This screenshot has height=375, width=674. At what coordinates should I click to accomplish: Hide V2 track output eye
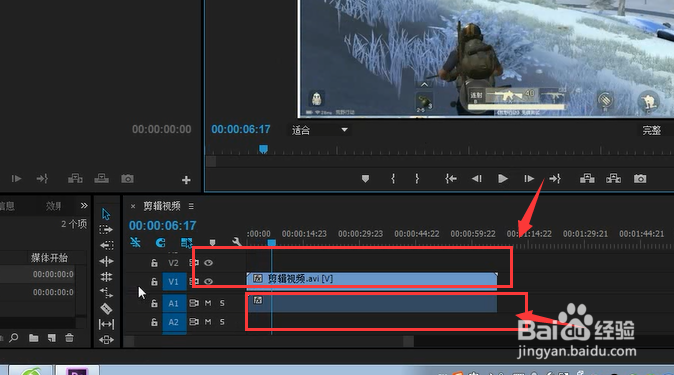(208, 263)
